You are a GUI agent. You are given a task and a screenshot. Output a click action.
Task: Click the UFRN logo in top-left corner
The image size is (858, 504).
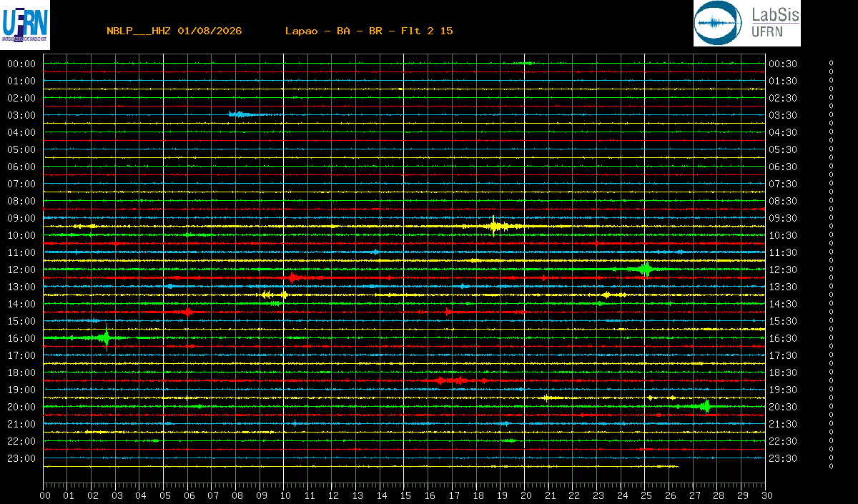coord(25,24)
